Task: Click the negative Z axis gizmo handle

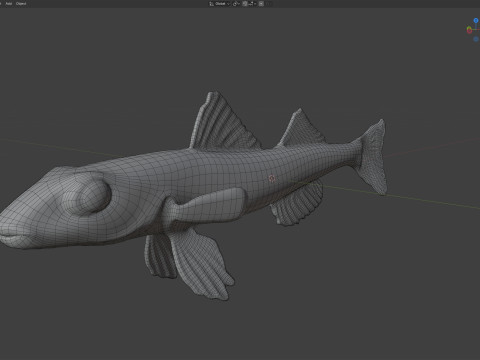Action: pyautogui.click(x=476, y=39)
